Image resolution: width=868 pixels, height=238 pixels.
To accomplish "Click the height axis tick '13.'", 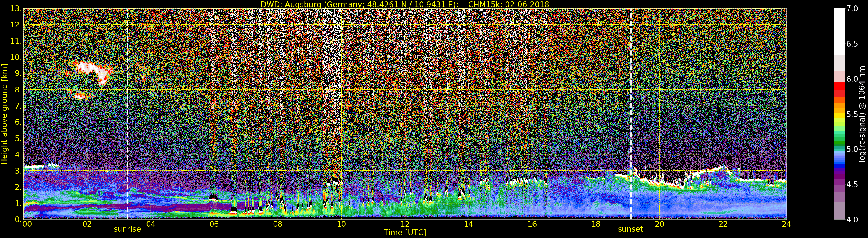I will point(16,9).
